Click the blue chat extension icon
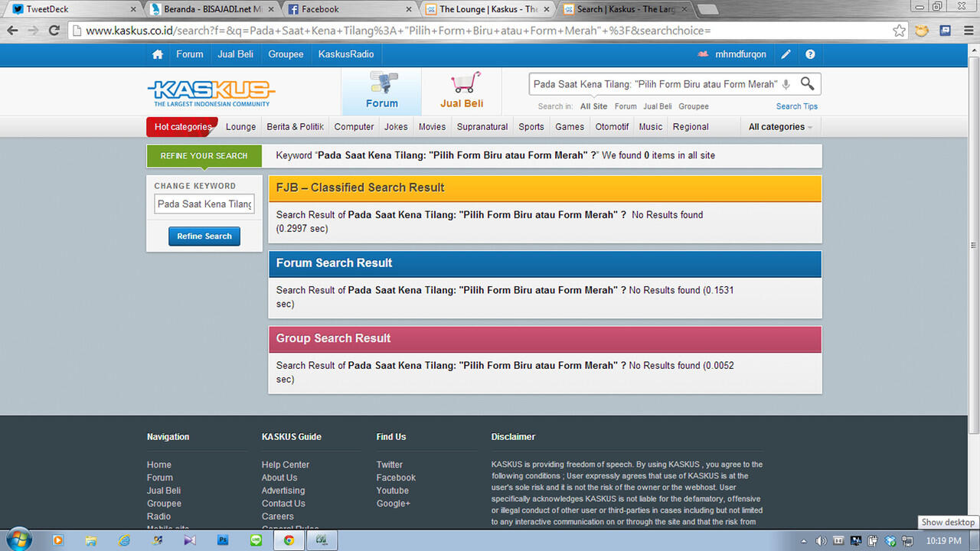The height and width of the screenshot is (551, 980). [946, 31]
